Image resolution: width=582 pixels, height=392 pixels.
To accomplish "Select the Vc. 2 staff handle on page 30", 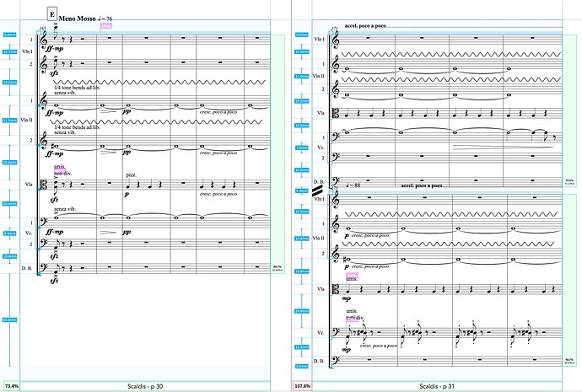I will (x=39, y=249).
